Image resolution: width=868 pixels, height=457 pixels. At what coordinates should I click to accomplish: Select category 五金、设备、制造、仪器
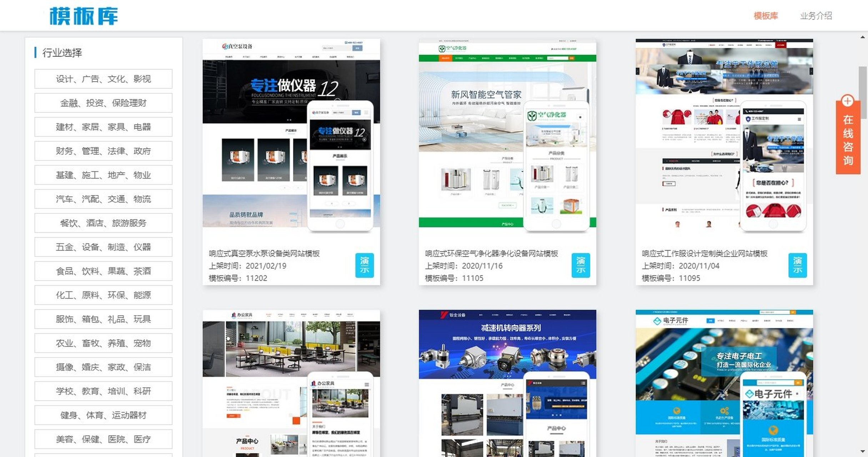pyautogui.click(x=103, y=247)
